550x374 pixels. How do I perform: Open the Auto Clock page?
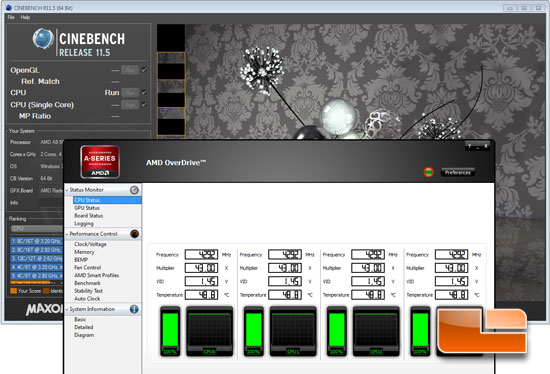click(x=87, y=299)
